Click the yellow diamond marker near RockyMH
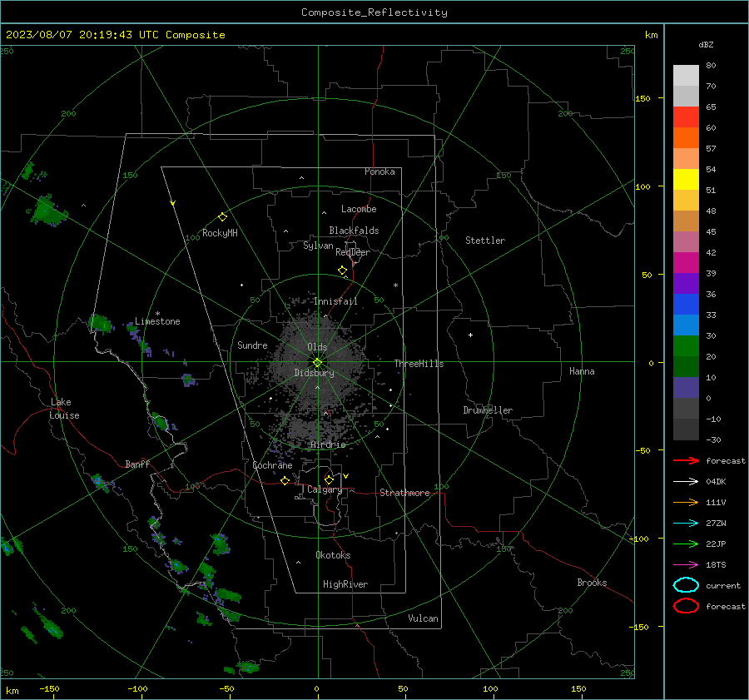 tap(222, 217)
